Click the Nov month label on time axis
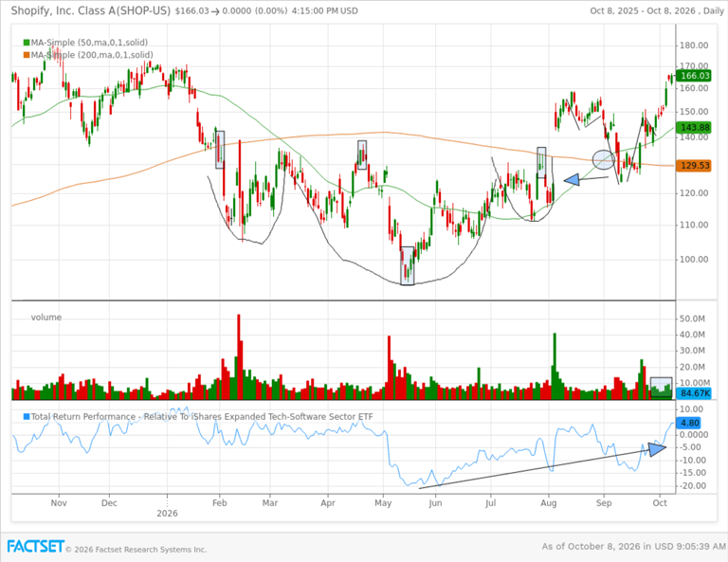Screen dimensions: 728x562 (x=59, y=503)
